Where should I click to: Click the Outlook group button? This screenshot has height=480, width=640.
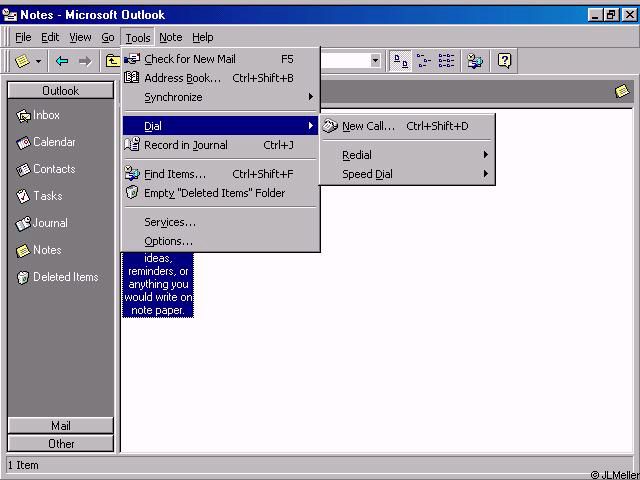click(60, 91)
